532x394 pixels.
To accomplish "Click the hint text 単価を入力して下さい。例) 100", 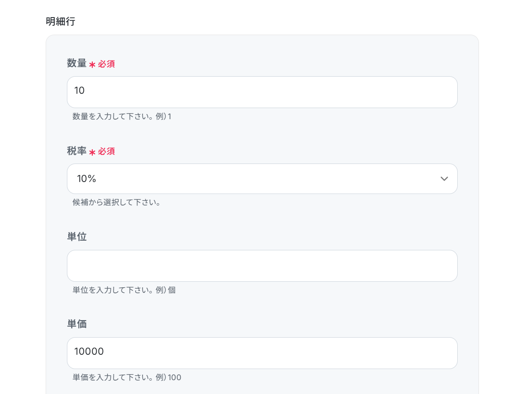I will pyautogui.click(x=126, y=377).
